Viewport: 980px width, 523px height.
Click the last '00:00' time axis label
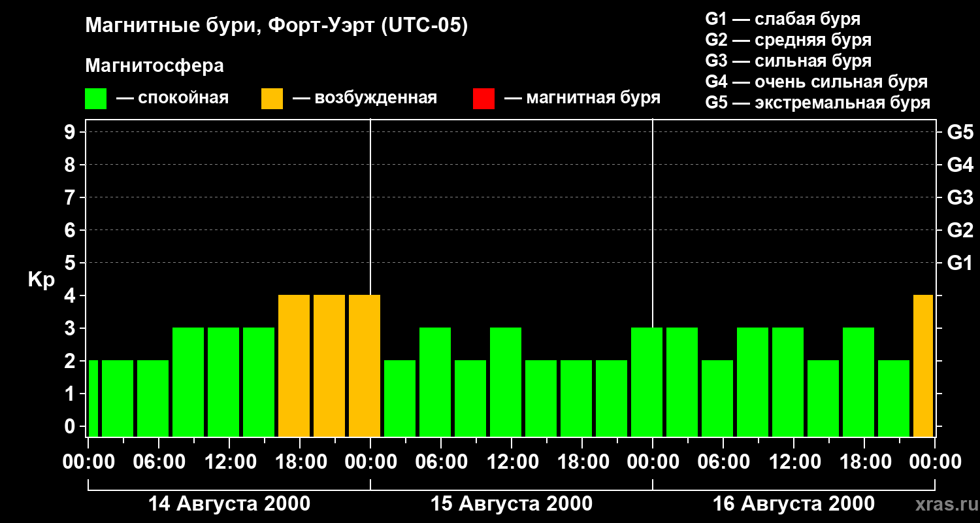[x=935, y=462]
